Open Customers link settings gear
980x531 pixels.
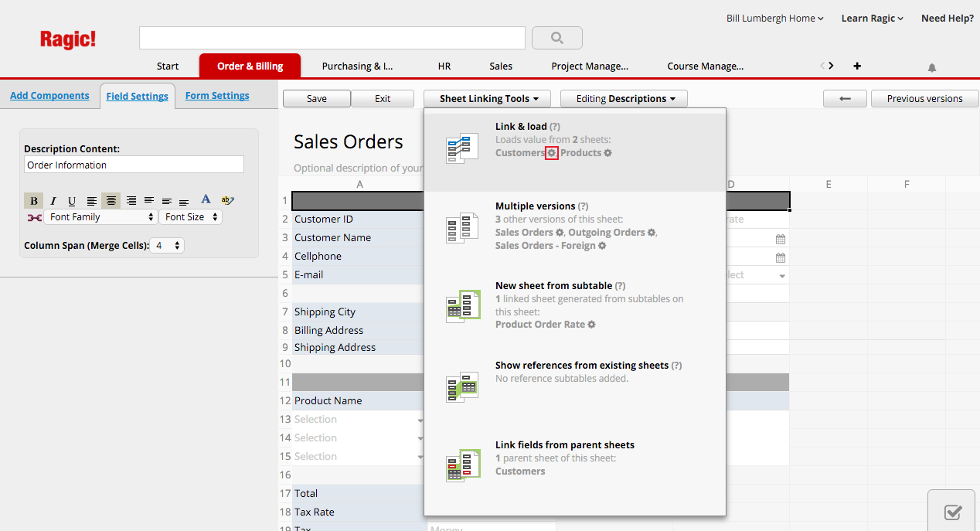552,153
